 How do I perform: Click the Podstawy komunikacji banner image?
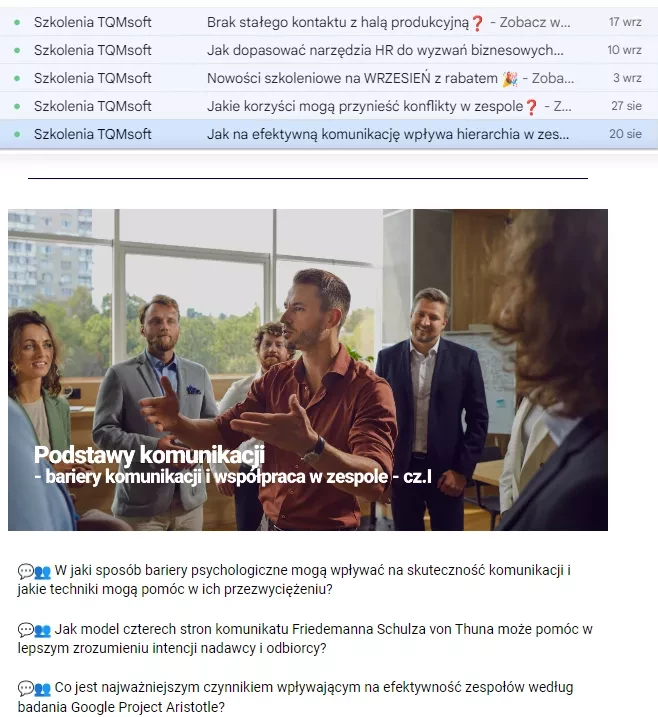click(308, 369)
